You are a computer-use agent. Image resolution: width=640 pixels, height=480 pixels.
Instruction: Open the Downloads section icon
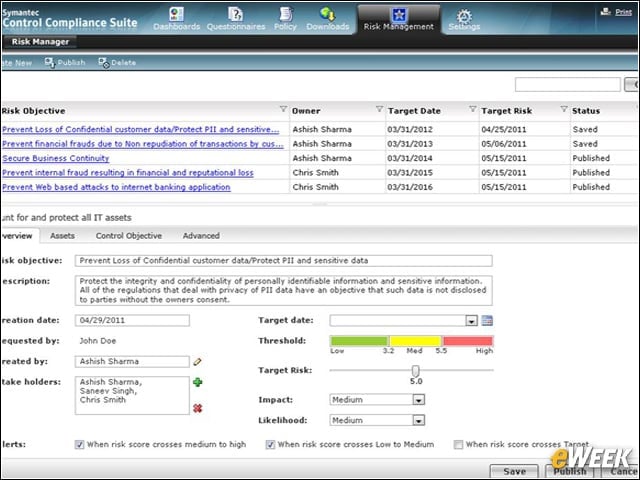327,15
